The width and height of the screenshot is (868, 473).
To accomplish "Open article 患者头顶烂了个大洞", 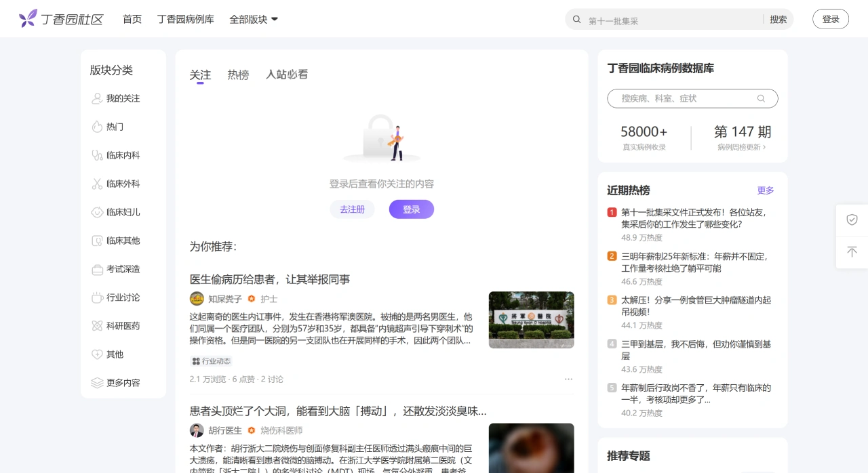I will pyautogui.click(x=338, y=411).
